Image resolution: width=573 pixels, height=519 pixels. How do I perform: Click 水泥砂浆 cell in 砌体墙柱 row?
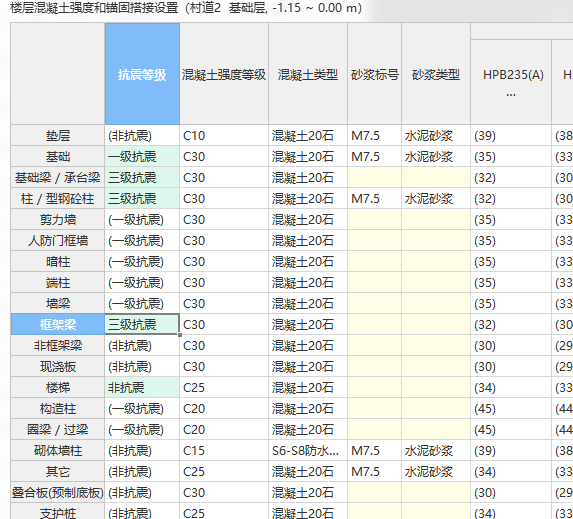pyautogui.click(x=436, y=451)
